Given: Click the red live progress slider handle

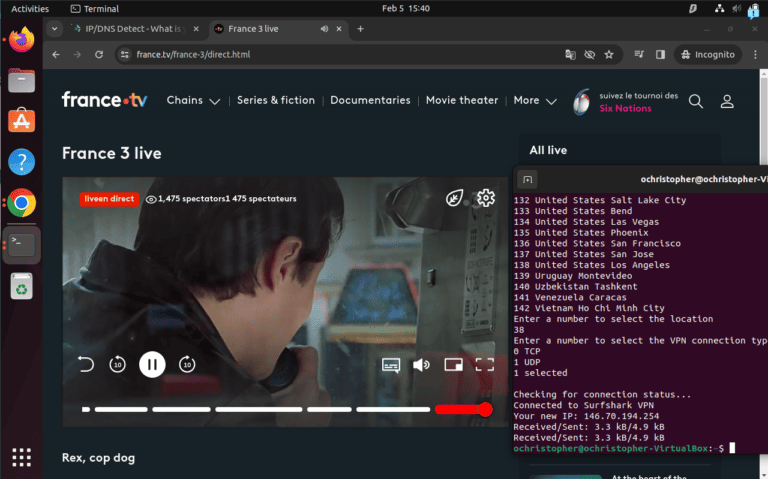Looking at the screenshot, I should pyautogui.click(x=485, y=409).
